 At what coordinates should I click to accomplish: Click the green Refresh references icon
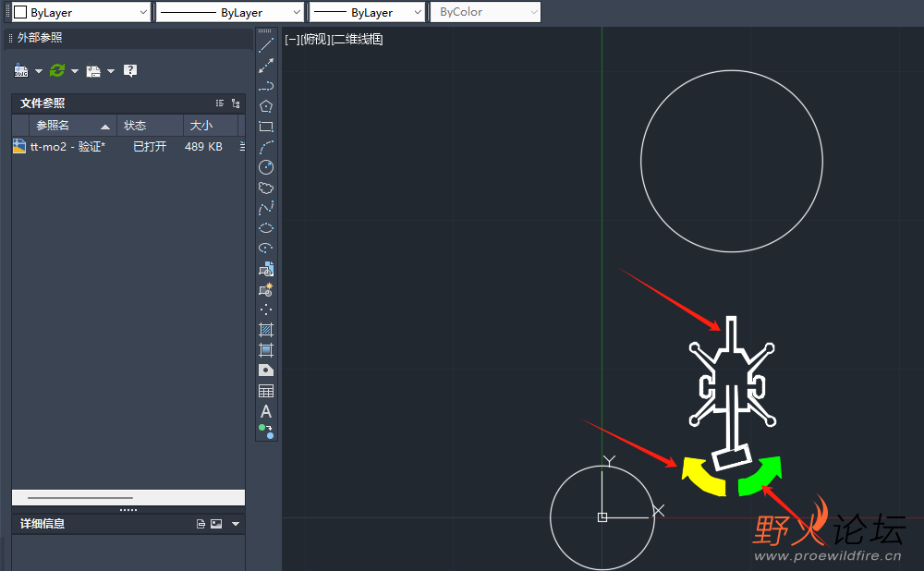click(57, 70)
